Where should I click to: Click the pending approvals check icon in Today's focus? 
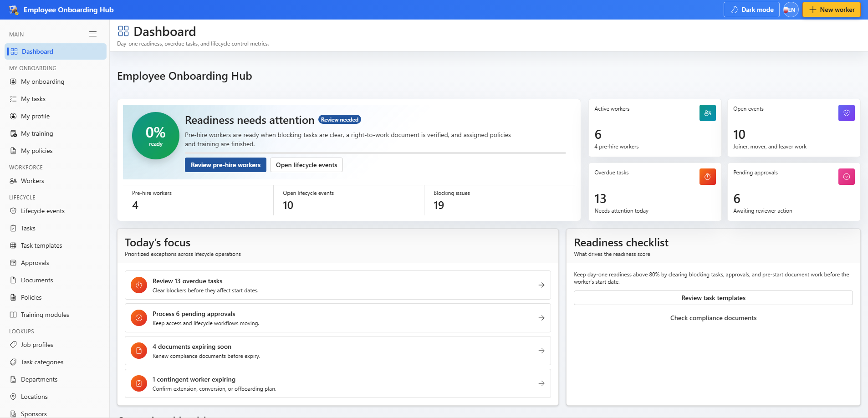[x=139, y=318]
